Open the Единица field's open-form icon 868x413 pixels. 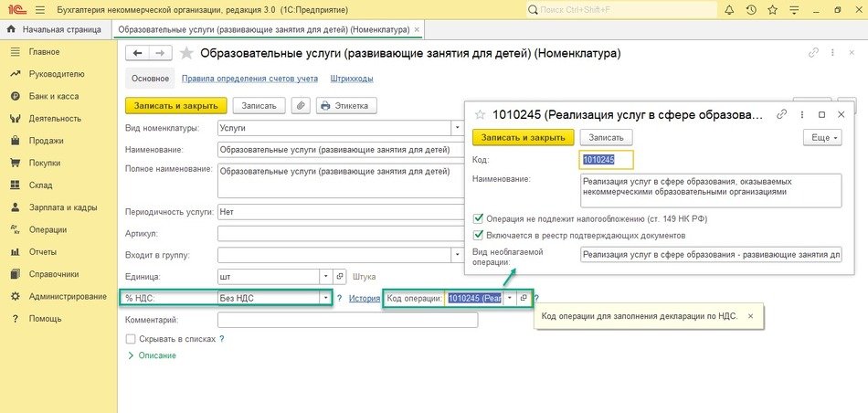[x=340, y=276]
